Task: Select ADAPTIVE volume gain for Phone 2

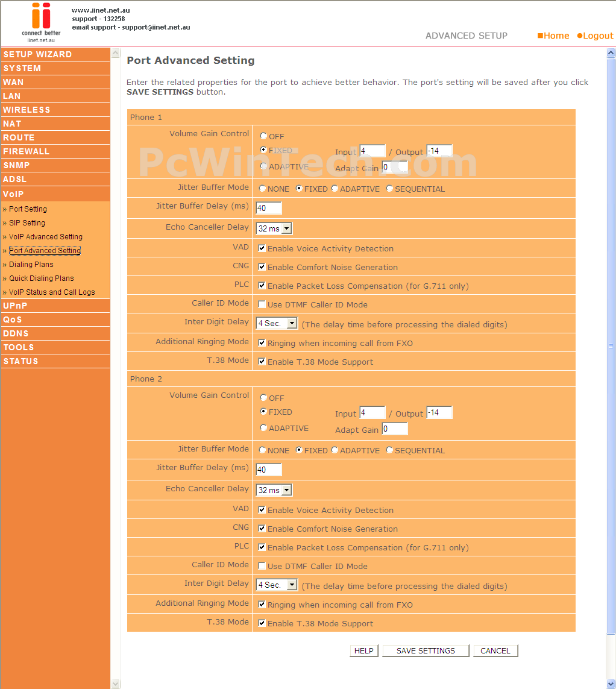Action: 263,427
